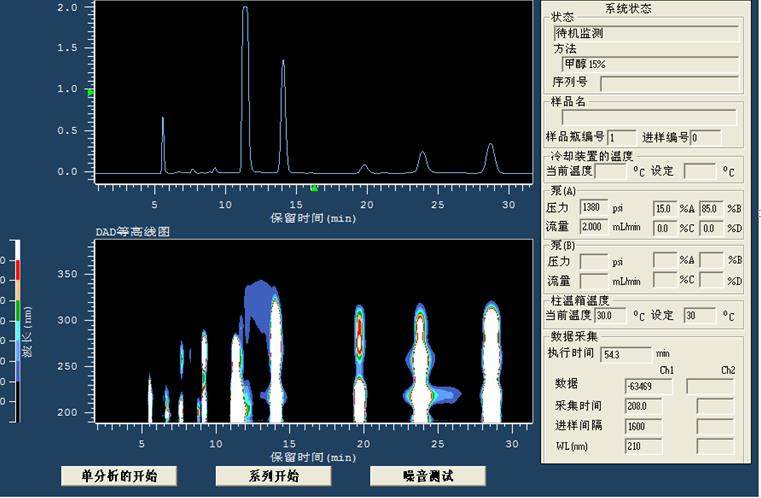The height and width of the screenshot is (498, 761).
Task: Click the cooling unit 当前温度 field
Action: click(611, 171)
